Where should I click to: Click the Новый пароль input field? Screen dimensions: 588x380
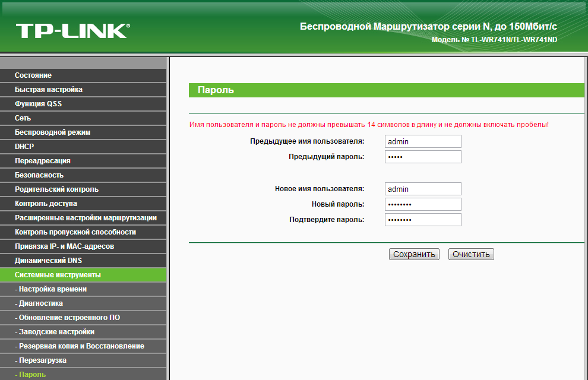423,204
